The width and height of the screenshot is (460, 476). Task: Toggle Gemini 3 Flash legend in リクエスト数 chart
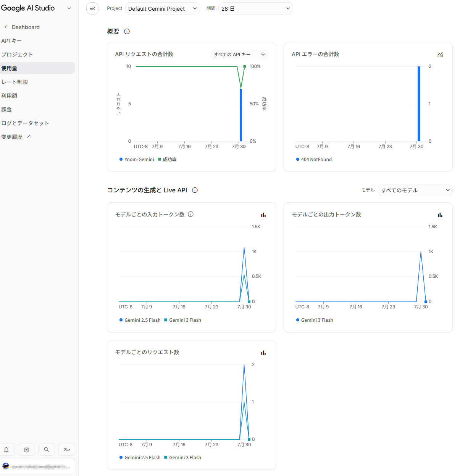coord(182,458)
